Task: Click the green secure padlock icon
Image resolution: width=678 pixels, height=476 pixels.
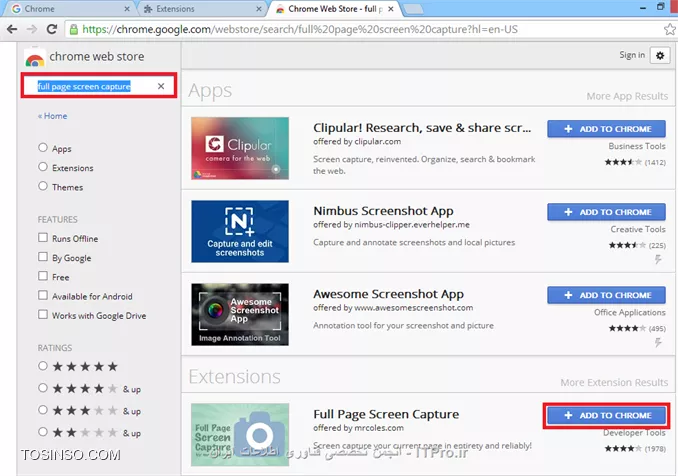Action: point(74,29)
